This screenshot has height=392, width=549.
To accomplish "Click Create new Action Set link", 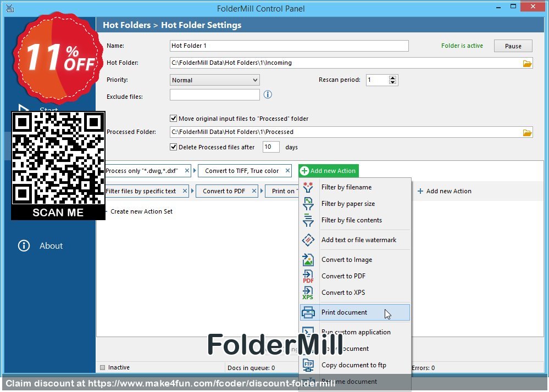I will coord(141,211).
